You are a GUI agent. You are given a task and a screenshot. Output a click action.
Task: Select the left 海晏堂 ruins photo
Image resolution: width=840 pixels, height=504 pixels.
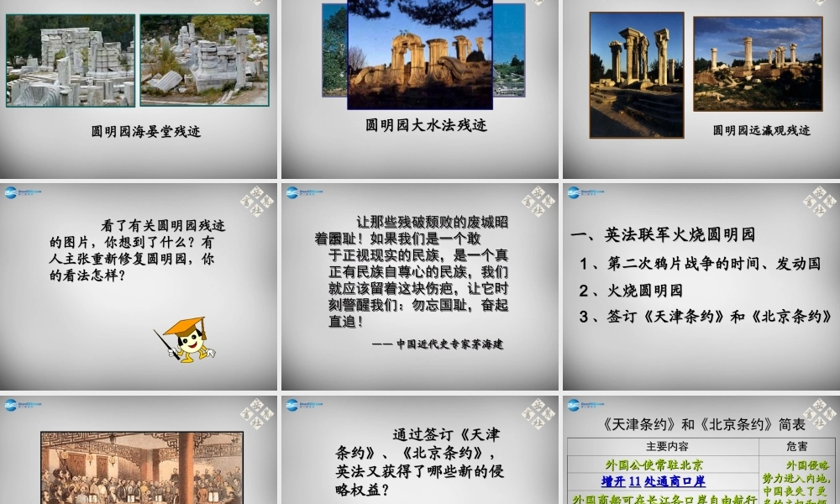tap(71, 60)
